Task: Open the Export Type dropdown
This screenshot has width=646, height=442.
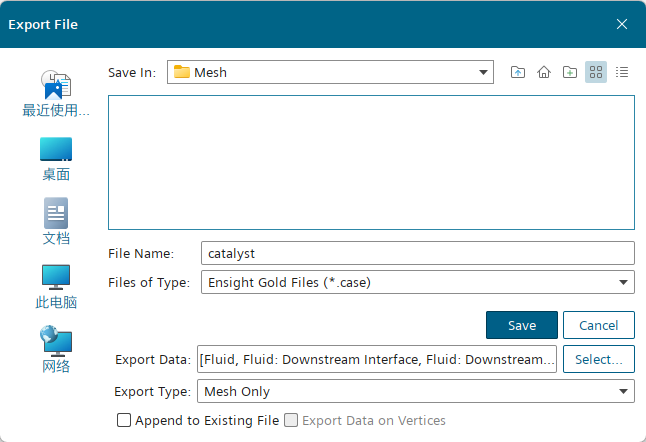Action: (x=623, y=391)
